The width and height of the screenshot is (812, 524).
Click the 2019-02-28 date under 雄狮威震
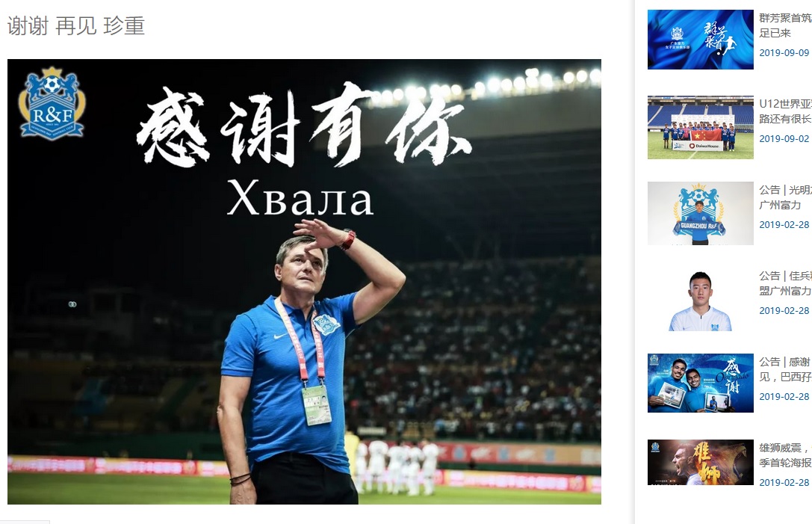point(784,483)
